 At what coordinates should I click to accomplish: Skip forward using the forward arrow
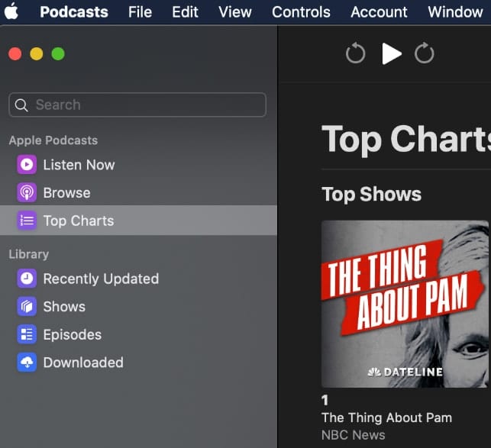coord(425,53)
